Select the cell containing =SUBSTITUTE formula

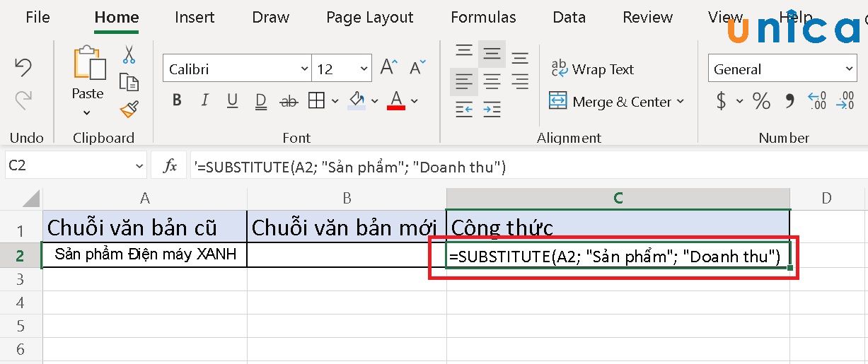pyautogui.click(x=618, y=256)
